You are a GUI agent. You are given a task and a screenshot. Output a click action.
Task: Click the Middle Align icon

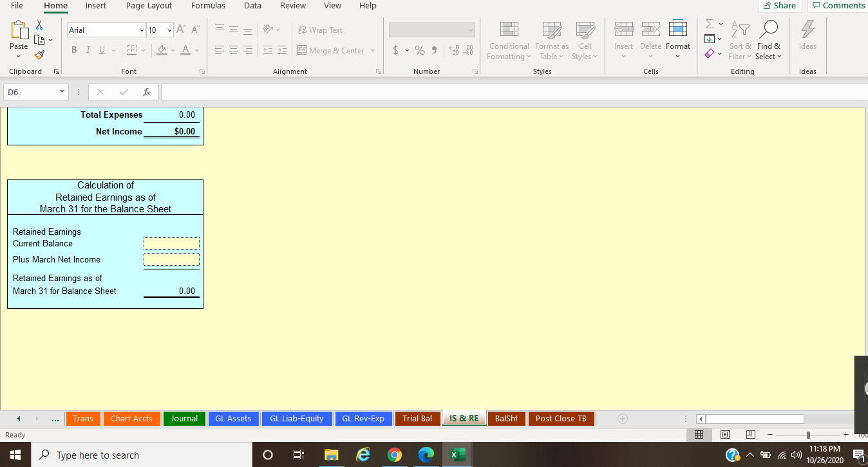pos(234,30)
